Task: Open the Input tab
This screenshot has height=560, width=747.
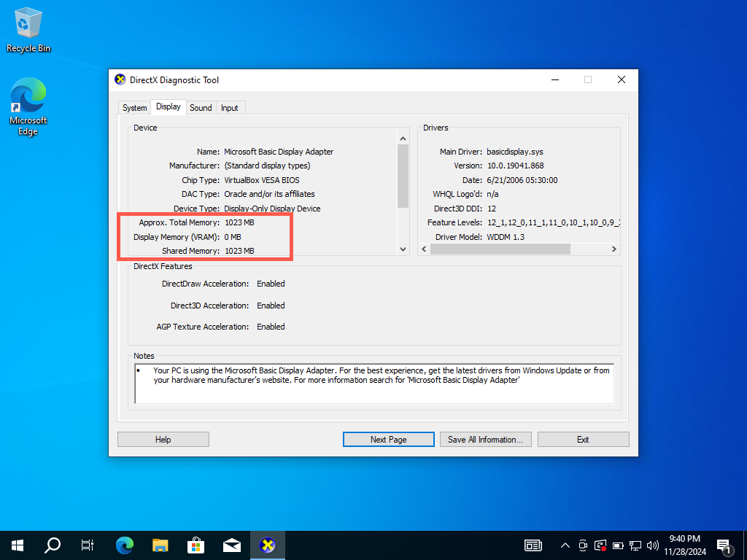Action: 230,108
